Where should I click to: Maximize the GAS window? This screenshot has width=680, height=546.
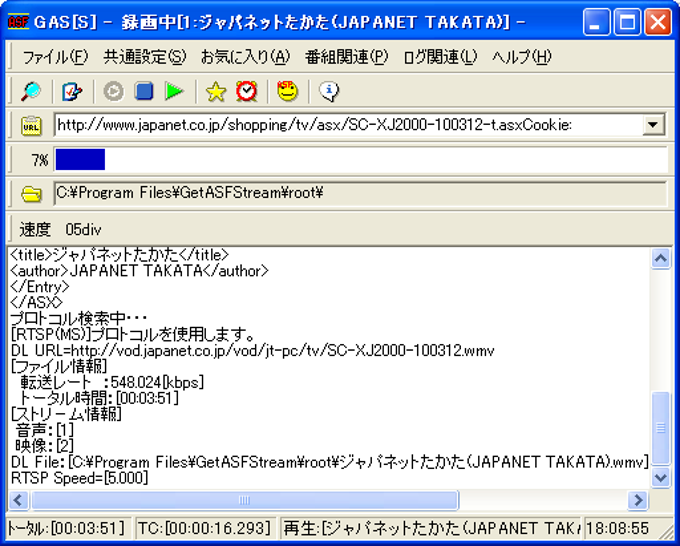click(x=627, y=22)
